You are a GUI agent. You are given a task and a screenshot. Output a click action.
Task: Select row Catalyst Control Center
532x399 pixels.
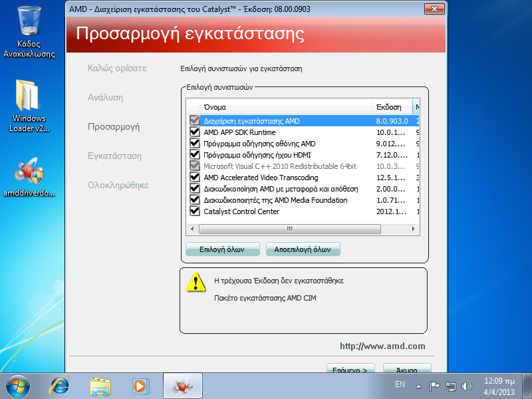[x=303, y=211]
